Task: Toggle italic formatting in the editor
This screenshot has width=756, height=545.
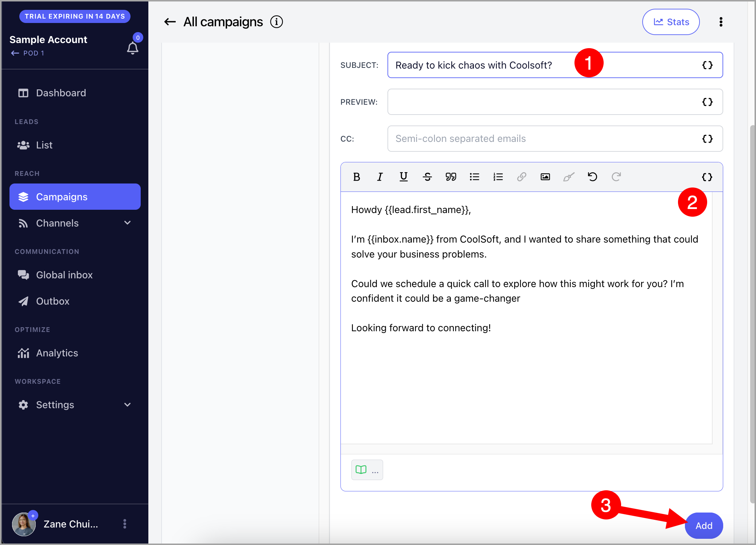Action: [380, 177]
